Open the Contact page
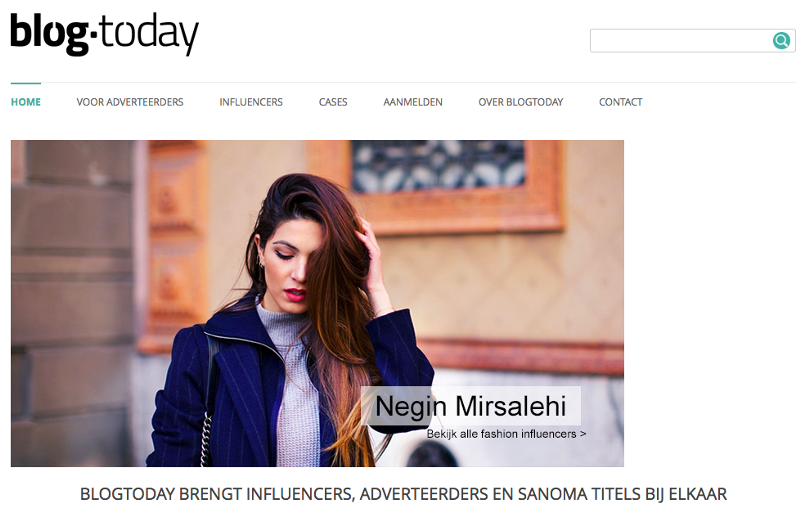The height and width of the screenshot is (511, 800). pyautogui.click(x=620, y=102)
